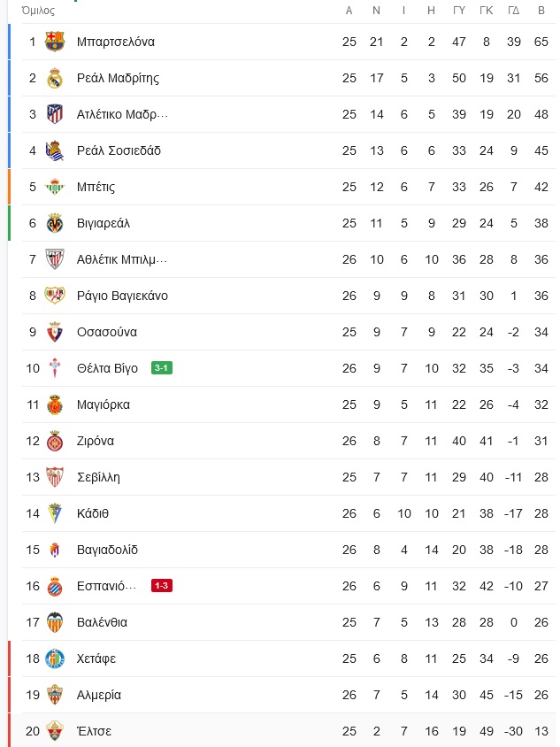Click the Rayo Vallecano crest icon
Viewport: 560px width, 747px height.
tap(55, 296)
